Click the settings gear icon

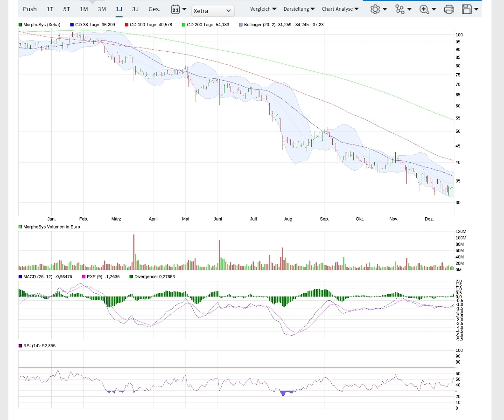375,9
